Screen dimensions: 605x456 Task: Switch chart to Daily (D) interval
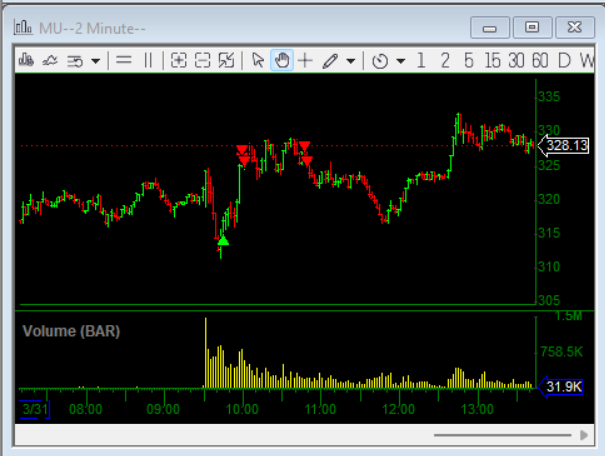click(564, 61)
